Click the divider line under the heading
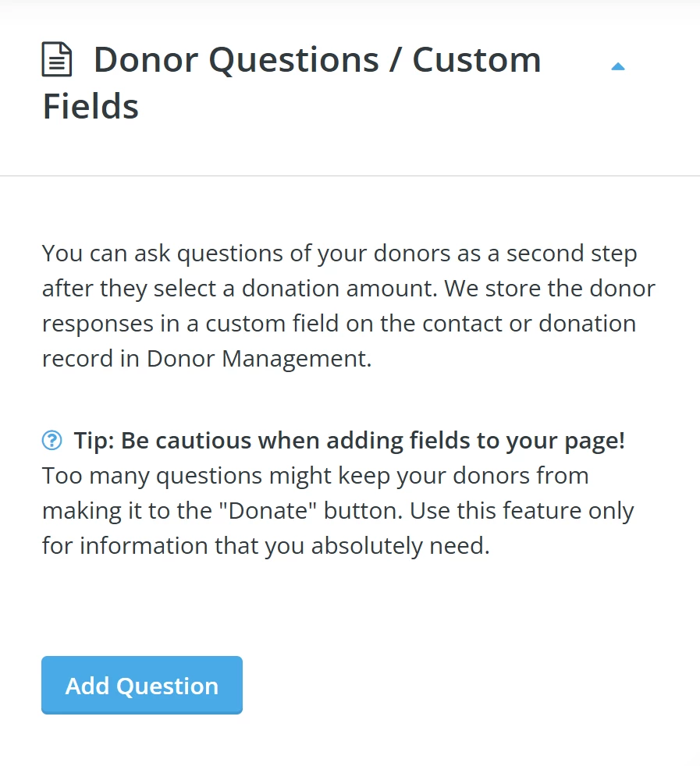The width and height of the screenshot is (700, 766). click(x=350, y=176)
